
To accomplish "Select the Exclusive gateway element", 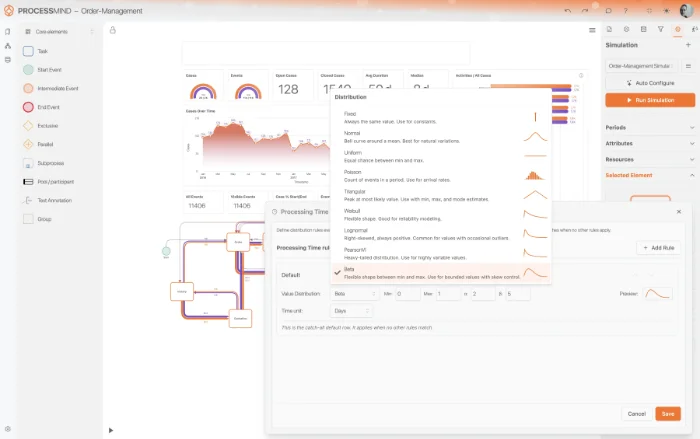I will (x=47, y=126).
